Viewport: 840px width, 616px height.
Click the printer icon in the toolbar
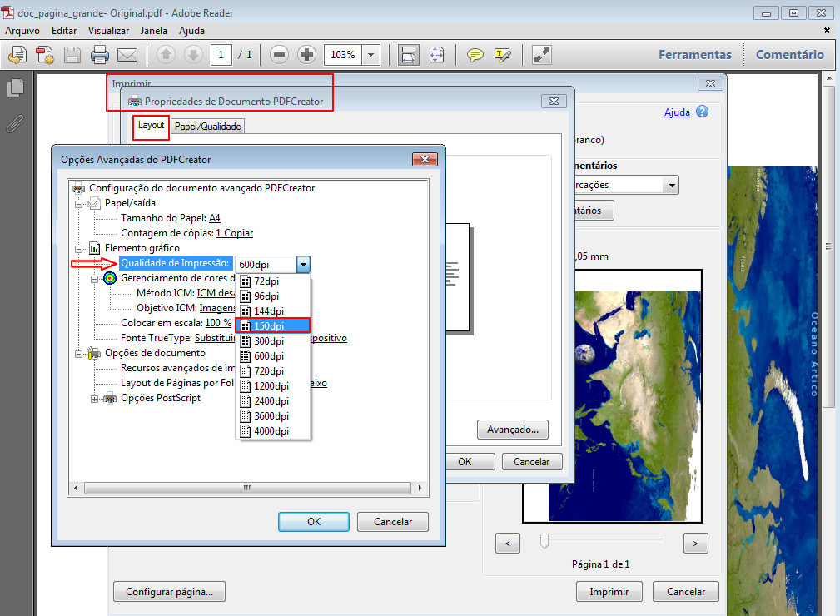click(100, 55)
